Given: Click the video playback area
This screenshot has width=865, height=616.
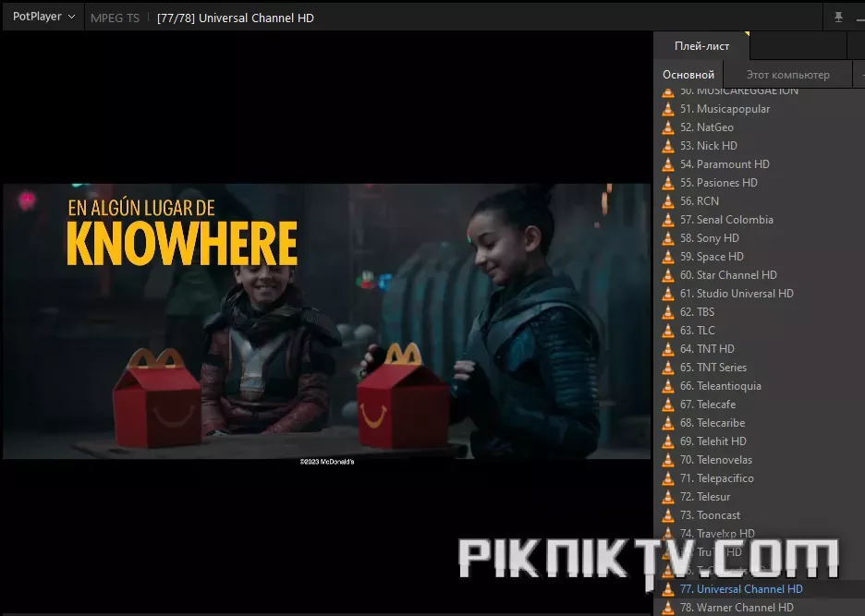Looking at the screenshot, I should coord(326,321).
